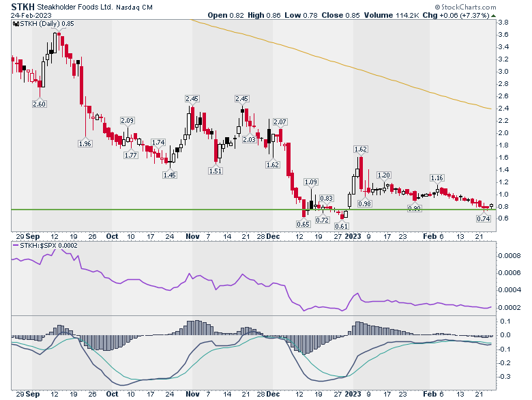Screen dimensions: 532x400
Task: Click the 2.09 high price label
Action: click(x=128, y=120)
